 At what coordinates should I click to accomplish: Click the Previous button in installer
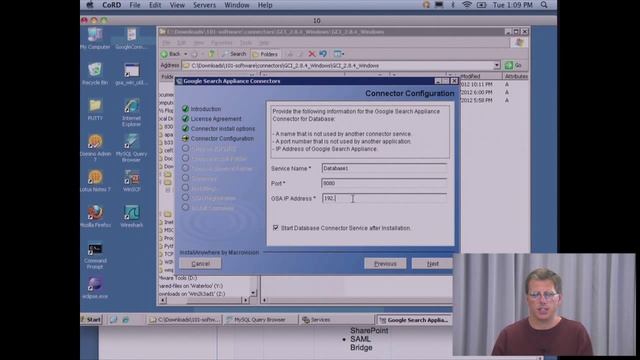click(x=385, y=264)
